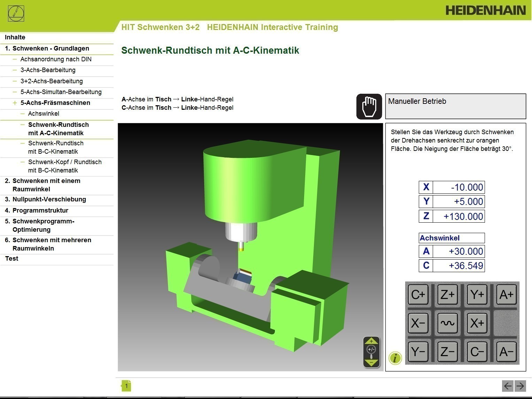532x399 pixels.
Task: Click the X− axis key
Action: click(418, 323)
